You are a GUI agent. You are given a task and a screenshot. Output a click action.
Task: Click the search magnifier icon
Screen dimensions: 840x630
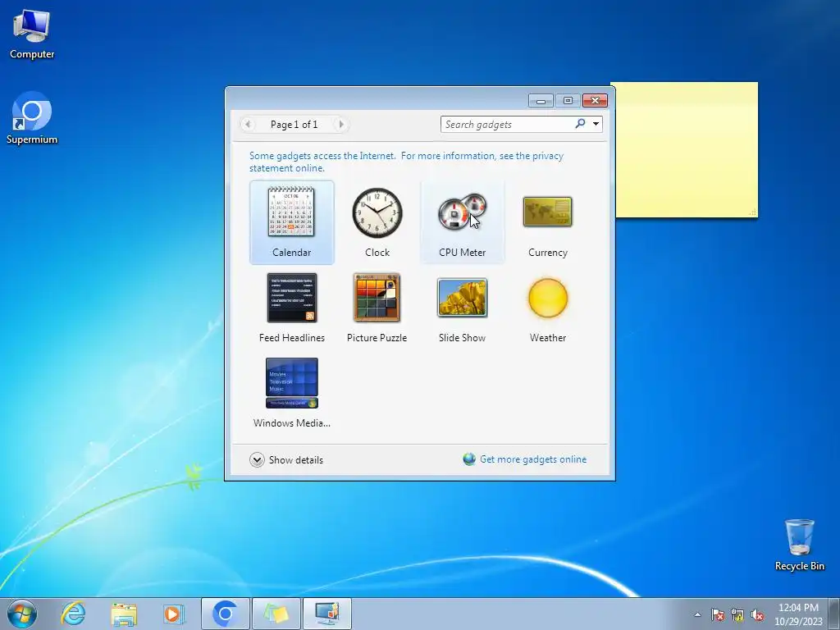coord(580,124)
